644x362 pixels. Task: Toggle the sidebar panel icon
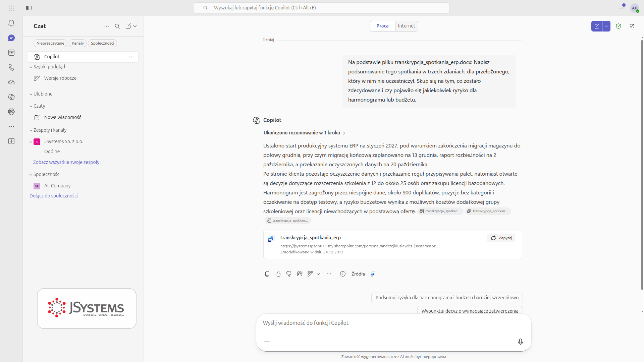pos(29,8)
